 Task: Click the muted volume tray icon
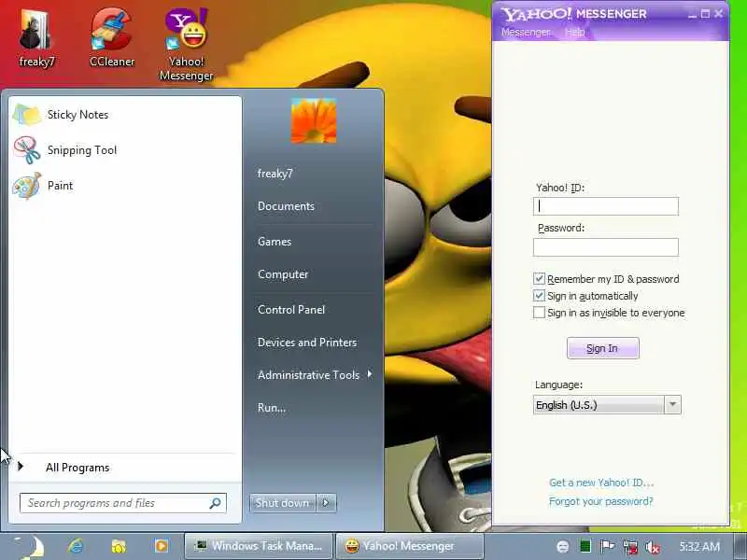pos(652,547)
